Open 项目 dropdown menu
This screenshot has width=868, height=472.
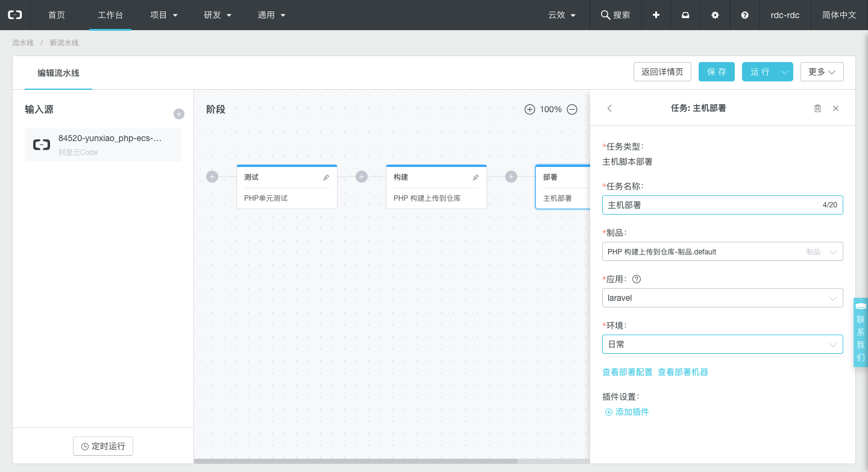click(x=164, y=15)
